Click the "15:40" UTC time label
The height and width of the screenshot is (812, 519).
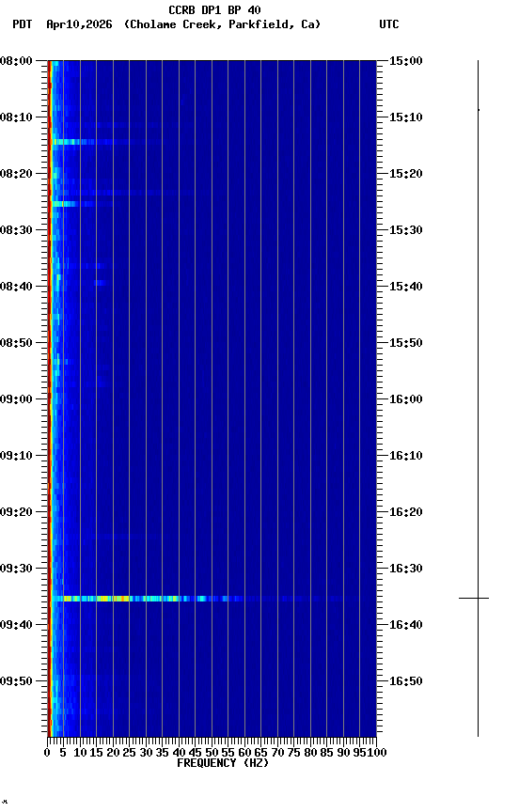(406, 287)
